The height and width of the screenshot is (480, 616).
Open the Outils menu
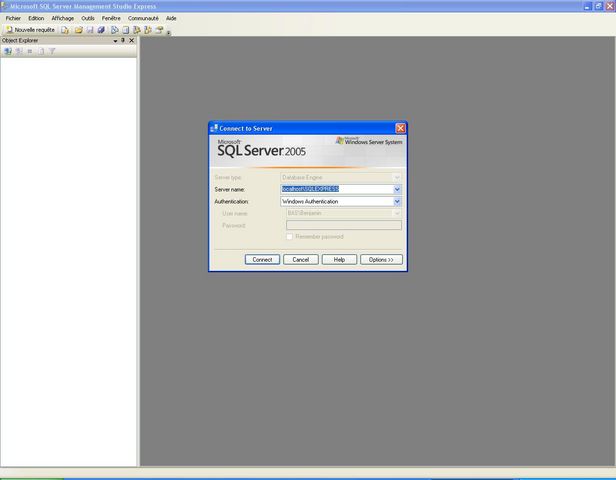tap(88, 18)
